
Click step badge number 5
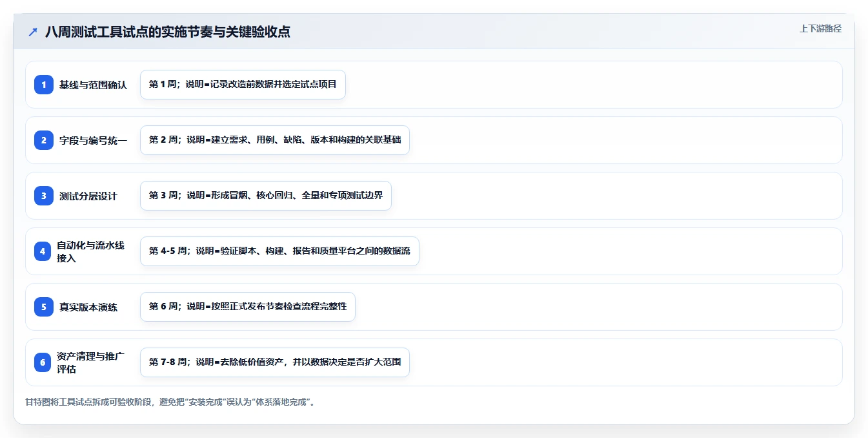44,307
